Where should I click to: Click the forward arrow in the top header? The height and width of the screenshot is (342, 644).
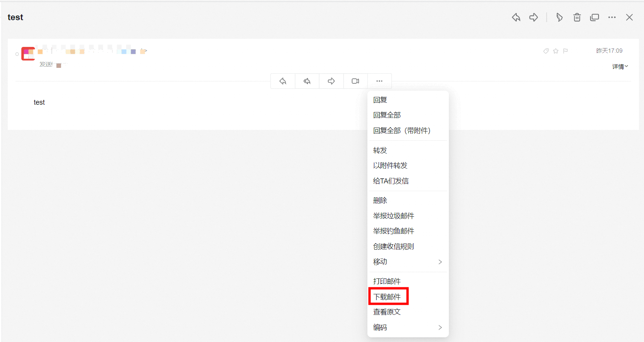[534, 17]
